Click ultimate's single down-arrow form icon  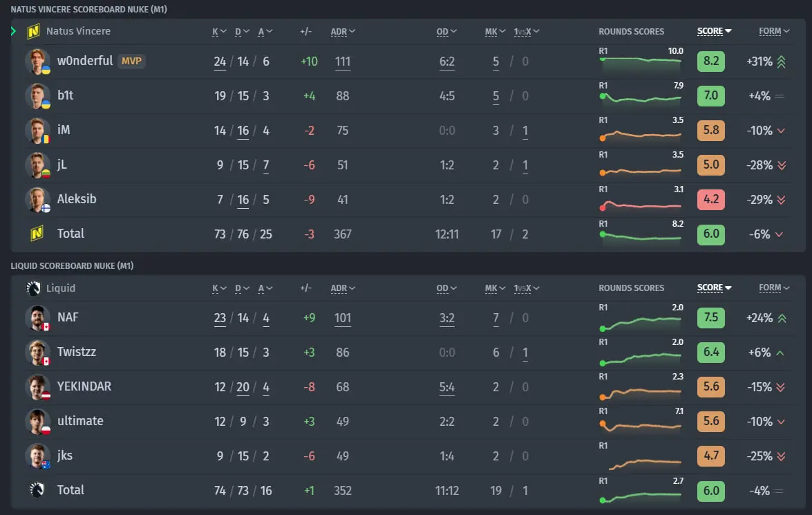pyautogui.click(x=781, y=422)
